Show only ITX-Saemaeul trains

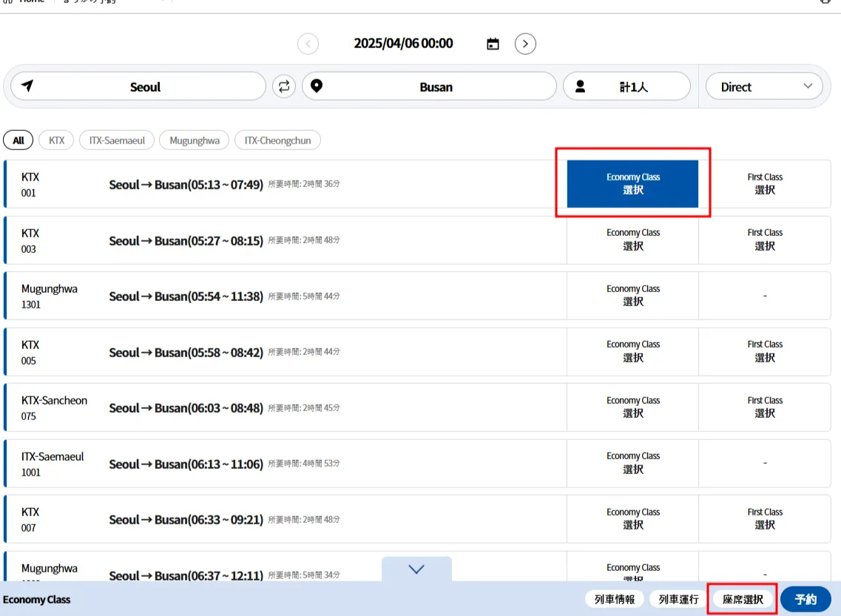point(117,141)
